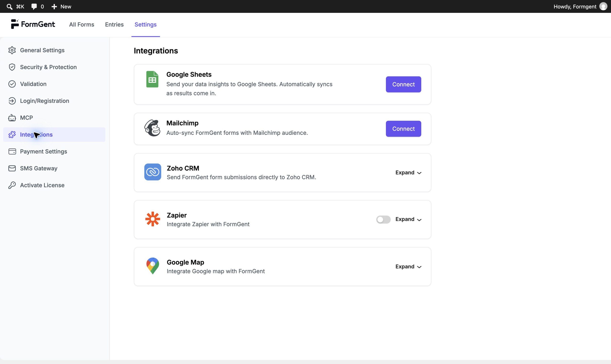Connect the Mailchimp integration

[x=403, y=129]
